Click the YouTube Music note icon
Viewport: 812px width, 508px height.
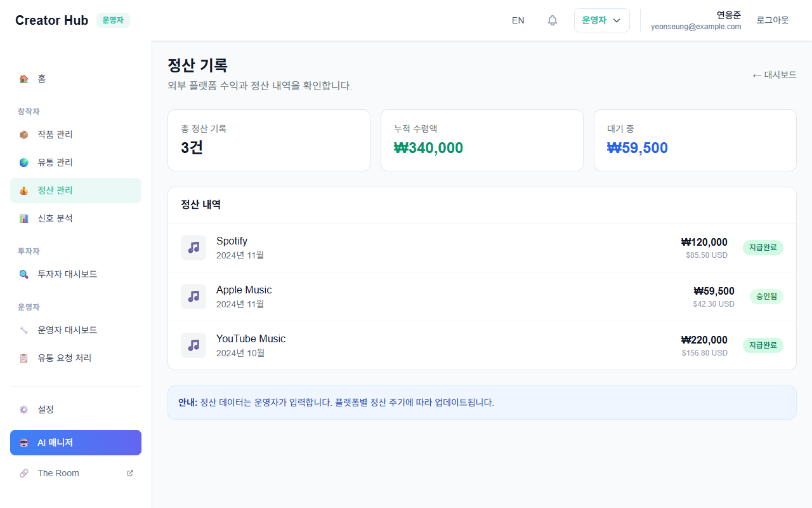[193, 345]
